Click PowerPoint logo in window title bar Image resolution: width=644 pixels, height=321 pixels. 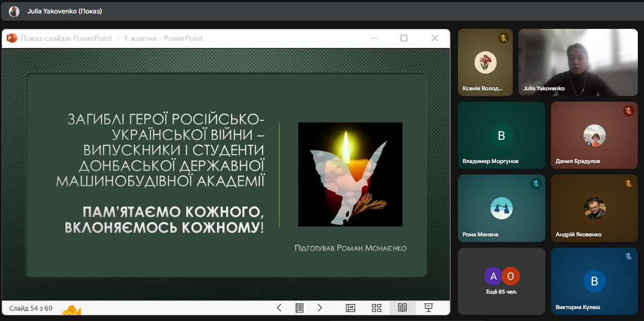point(11,38)
